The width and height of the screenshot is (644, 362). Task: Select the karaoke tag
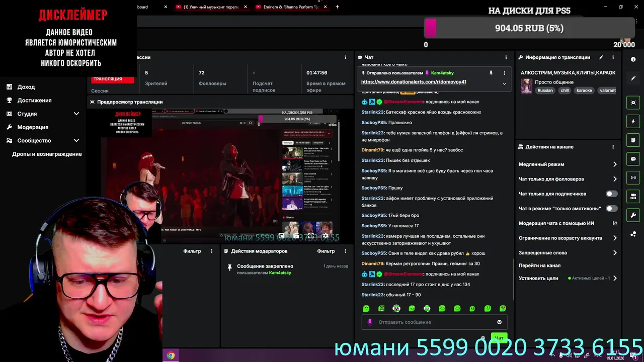(x=584, y=90)
